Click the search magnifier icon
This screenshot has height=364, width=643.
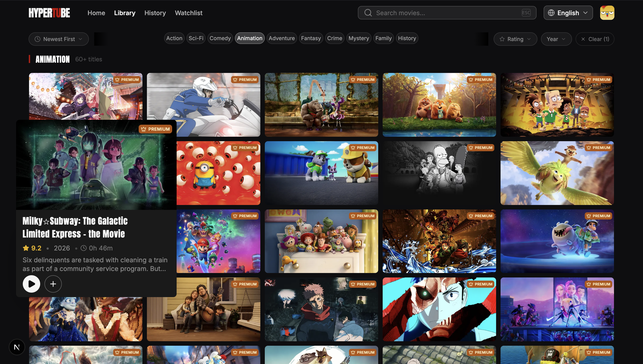tap(368, 13)
